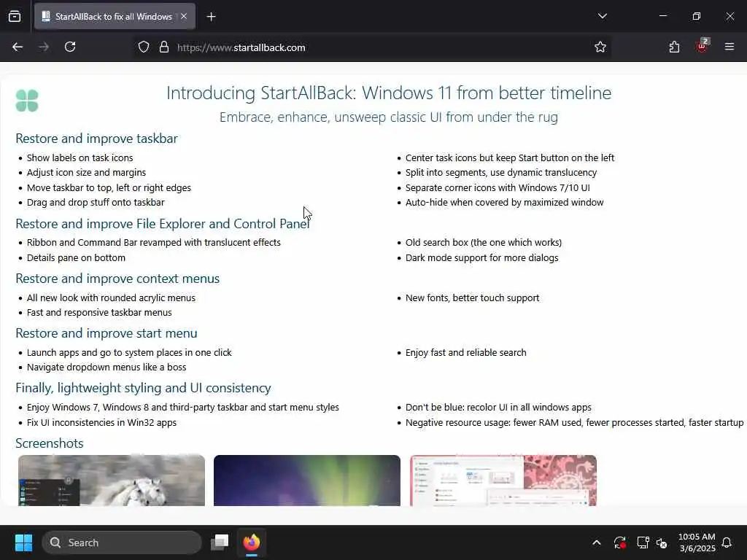
Task: Go forward one page in history
Action: tap(44, 47)
